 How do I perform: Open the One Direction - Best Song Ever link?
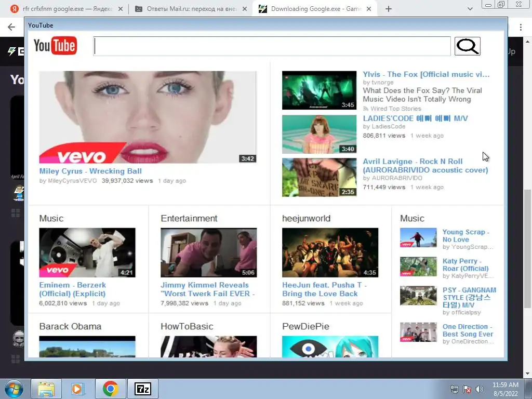click(x=468, y=330)
